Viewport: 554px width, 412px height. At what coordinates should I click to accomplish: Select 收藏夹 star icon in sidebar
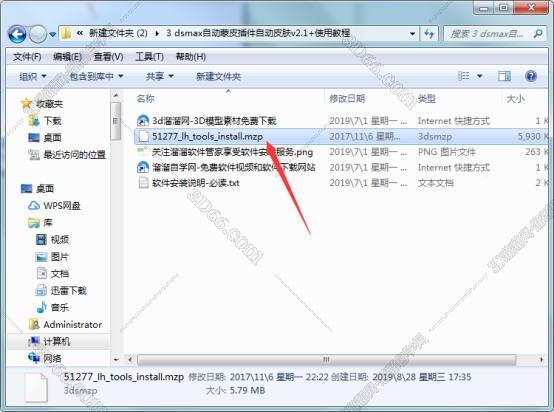(x=26, y=104)
